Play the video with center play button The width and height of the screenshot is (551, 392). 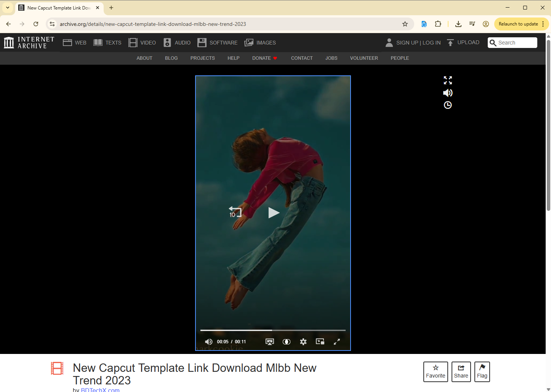coord(274,213)
